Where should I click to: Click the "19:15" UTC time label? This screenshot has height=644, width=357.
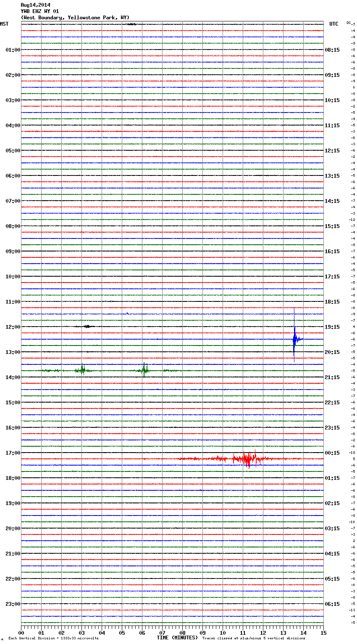point(332,327)
